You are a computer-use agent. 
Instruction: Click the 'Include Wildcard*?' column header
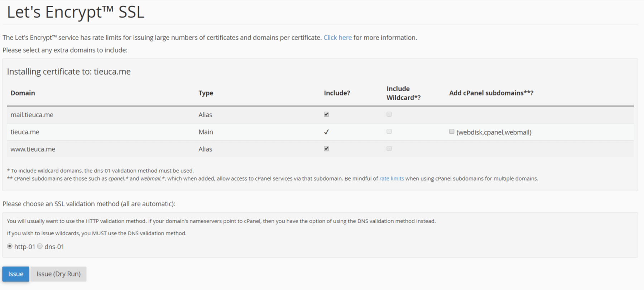click(403, 93)
